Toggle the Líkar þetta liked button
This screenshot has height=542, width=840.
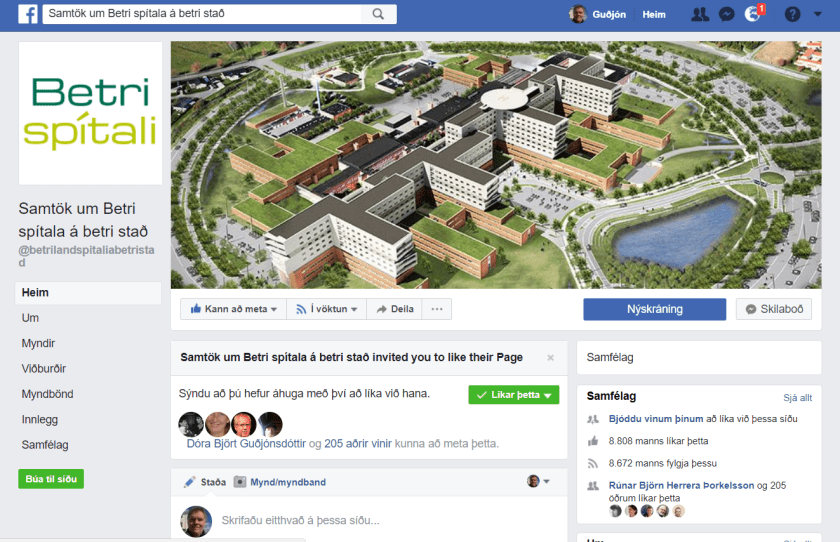(514, 395)
